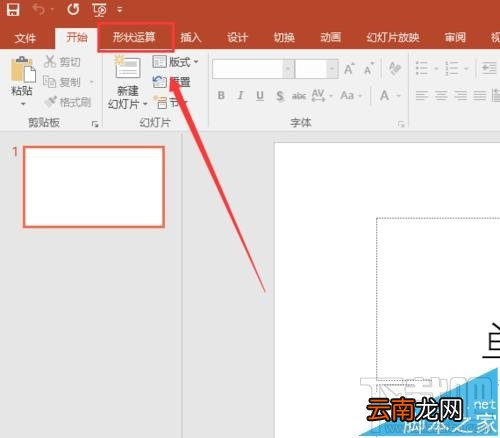500x438 pixels.
Task: Increase font size with the larger A
Action: tap(349, 69)
